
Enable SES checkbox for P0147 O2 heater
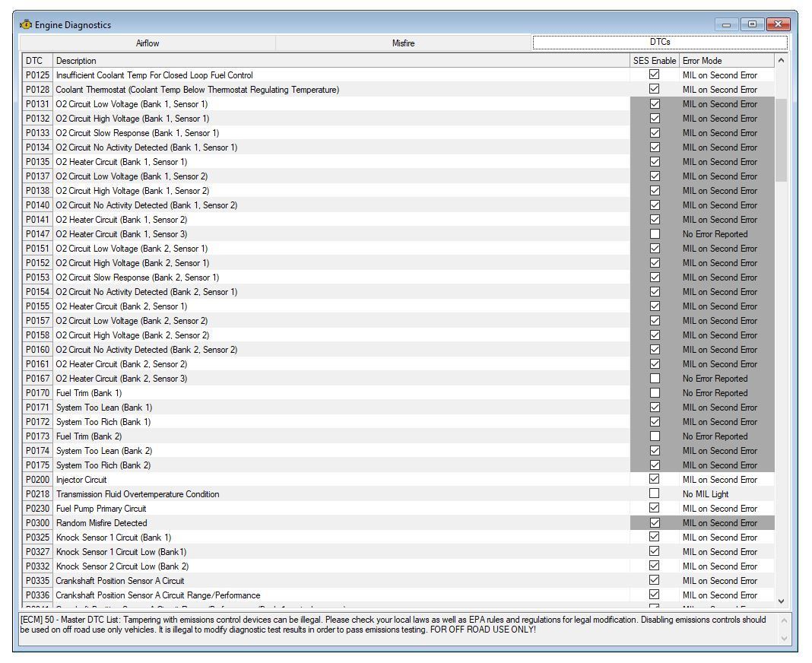(x=654, y=234)
